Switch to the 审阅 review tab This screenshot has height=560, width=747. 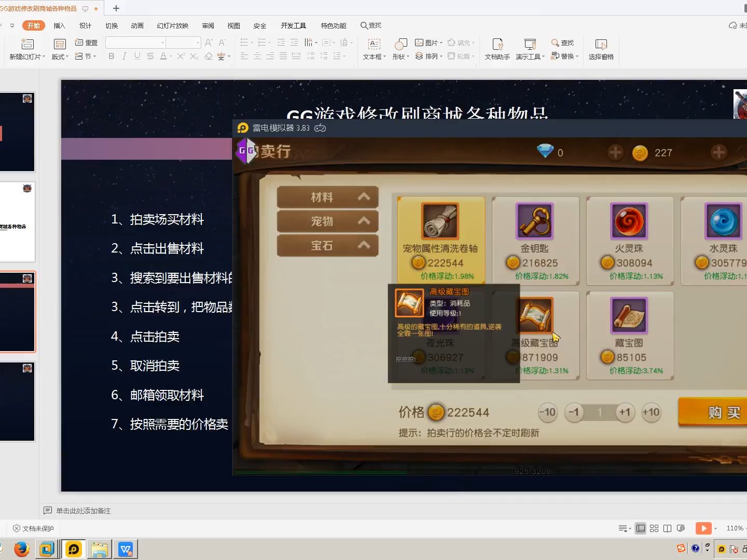point(208,25)
